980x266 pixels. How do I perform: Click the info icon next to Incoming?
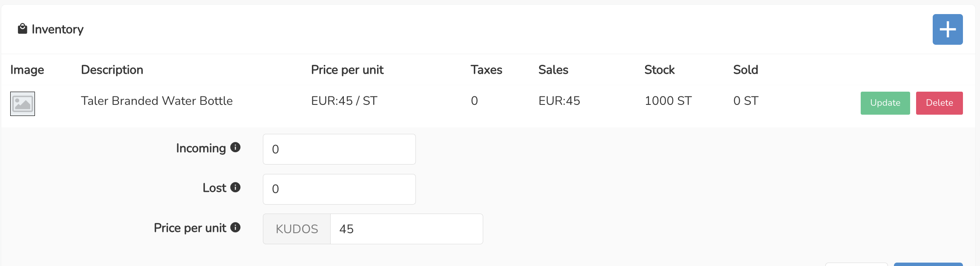[235, 147]
